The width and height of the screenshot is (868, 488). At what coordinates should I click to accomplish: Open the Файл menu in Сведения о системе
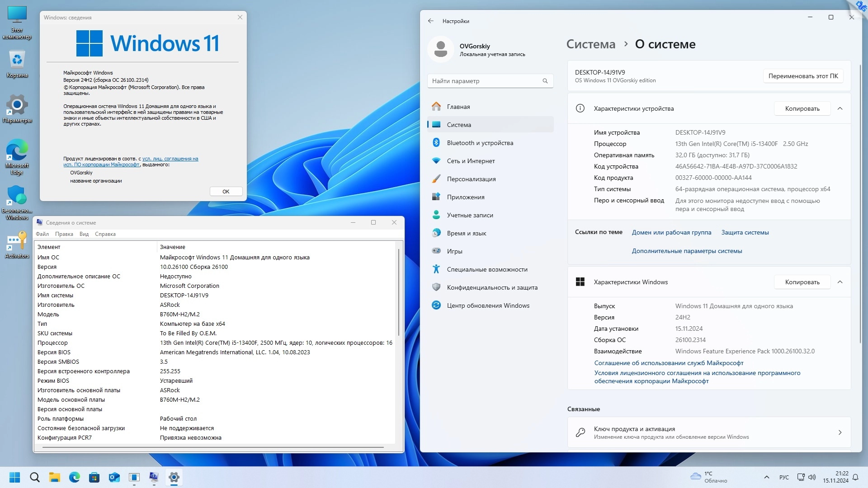tap(42, 234)
